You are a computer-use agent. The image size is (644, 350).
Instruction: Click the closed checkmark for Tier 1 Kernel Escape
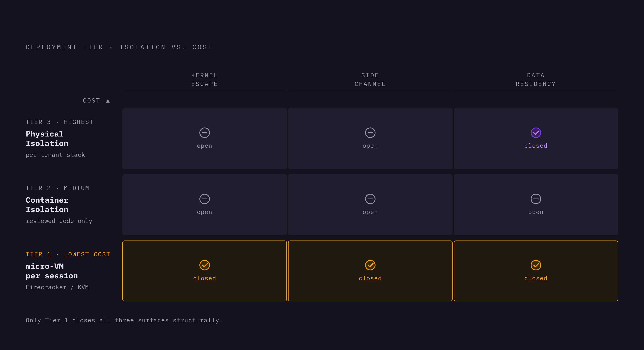coord(204,265)
